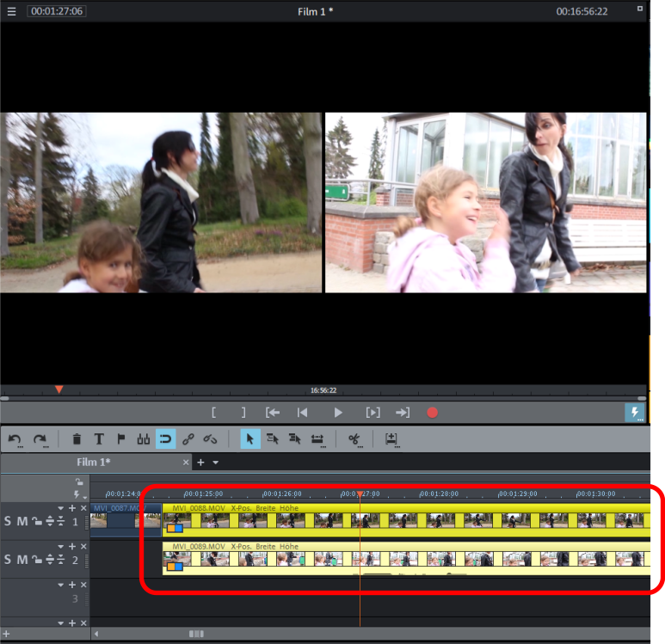Viewport: 665px width, 644px height.
Task: Toggle the object grid snapping magnet
Action: tap(165, 439)
